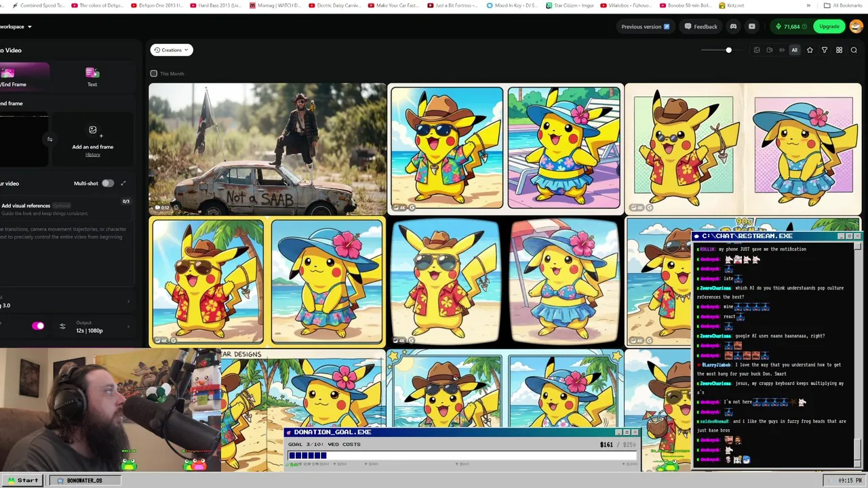Open the YouTube channel icon

[x=751, y=26]
